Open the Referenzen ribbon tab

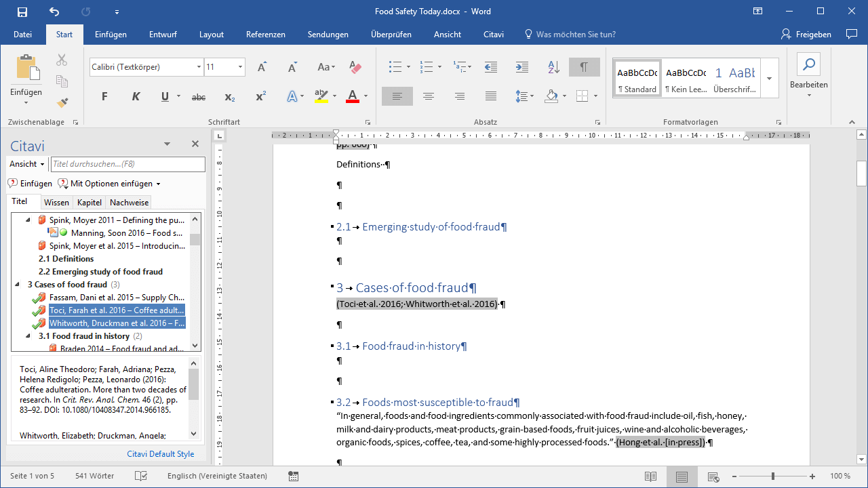265,35
